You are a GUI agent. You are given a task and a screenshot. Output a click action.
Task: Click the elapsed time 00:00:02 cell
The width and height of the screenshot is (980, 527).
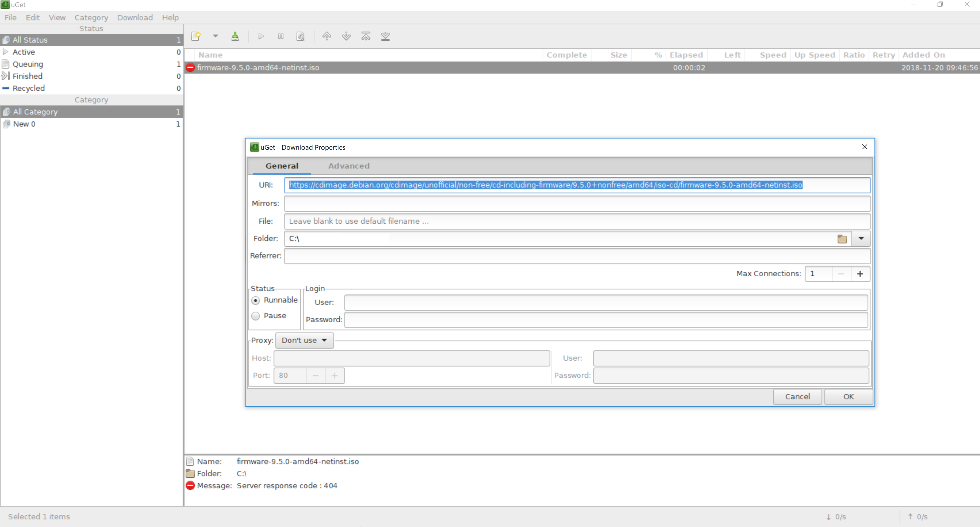point(689,68)
